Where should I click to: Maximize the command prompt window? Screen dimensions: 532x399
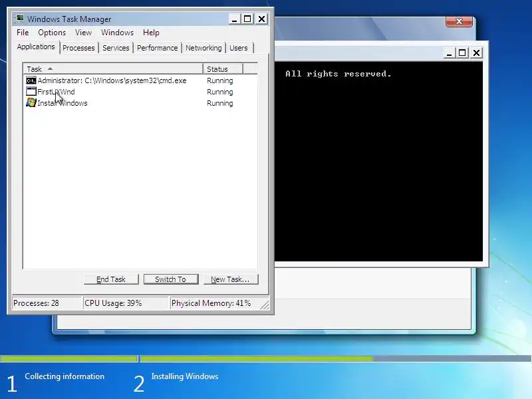coord(462,53)
